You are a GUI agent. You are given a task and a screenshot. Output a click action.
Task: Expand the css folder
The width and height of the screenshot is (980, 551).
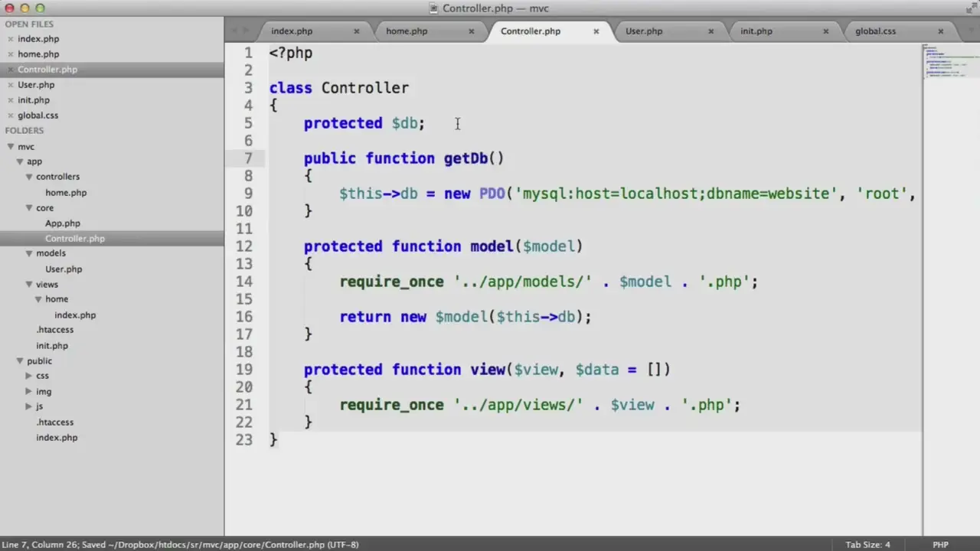click(x=29, y=376)
